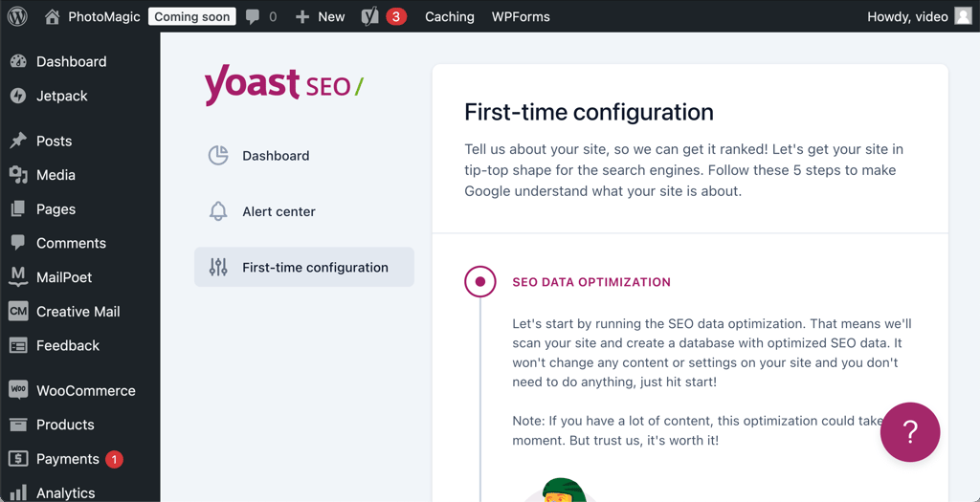Open Posts in the admin sidebar

pyautogui.click(x=54, y=142)
